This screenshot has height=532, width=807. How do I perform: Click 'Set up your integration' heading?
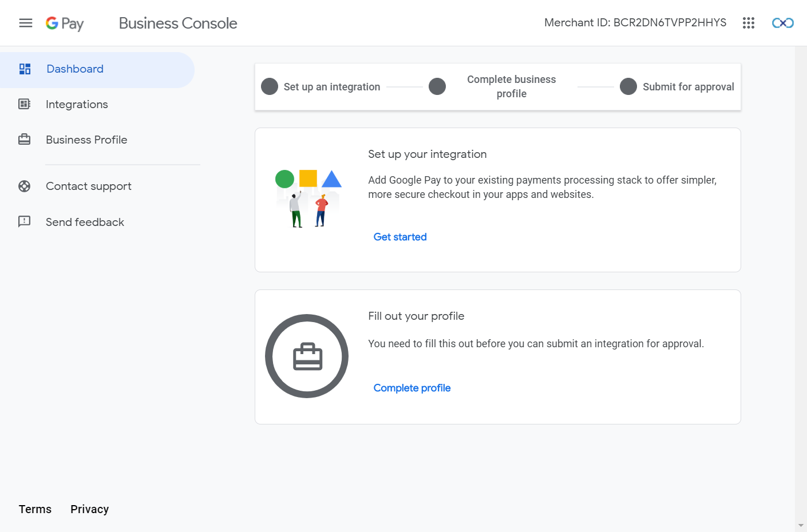(x=428, y=154)
